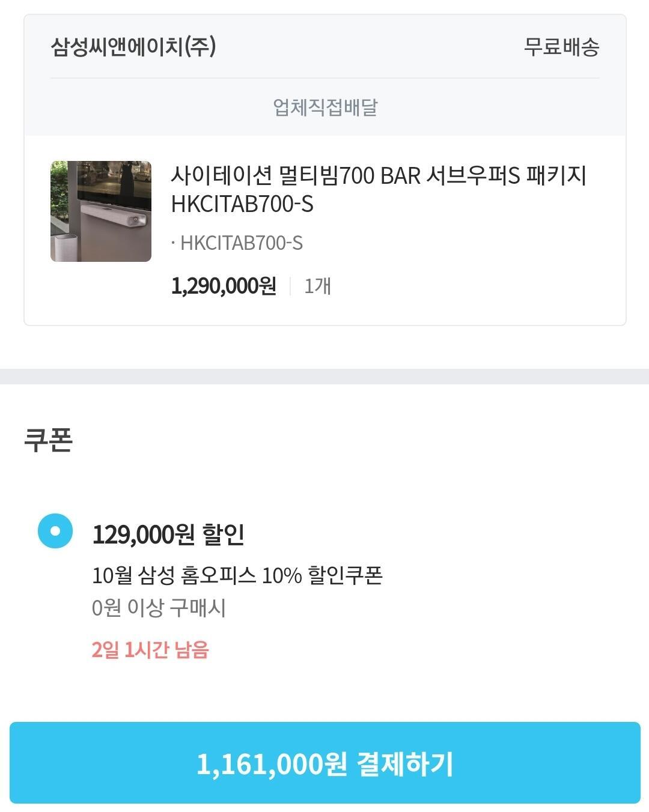The image size is (649, 812).
Task: Click the 업체직접배달 delivery method text
Action: click(x=325, y=108)
